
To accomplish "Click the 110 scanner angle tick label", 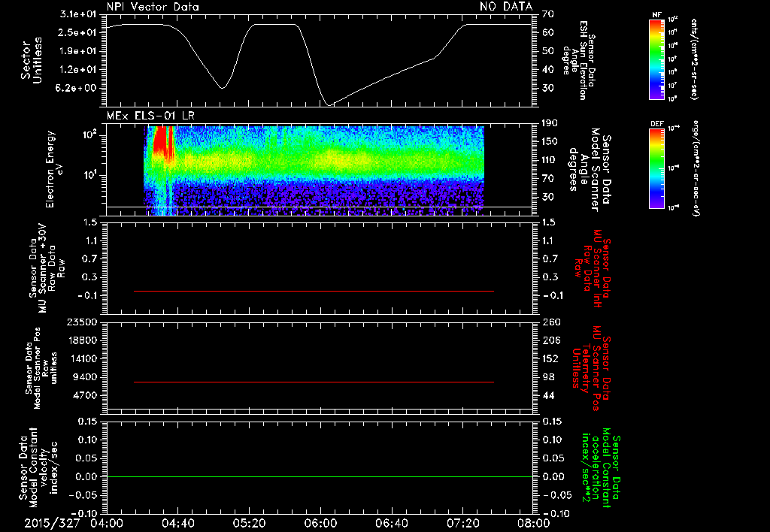I will pos(550,160).
